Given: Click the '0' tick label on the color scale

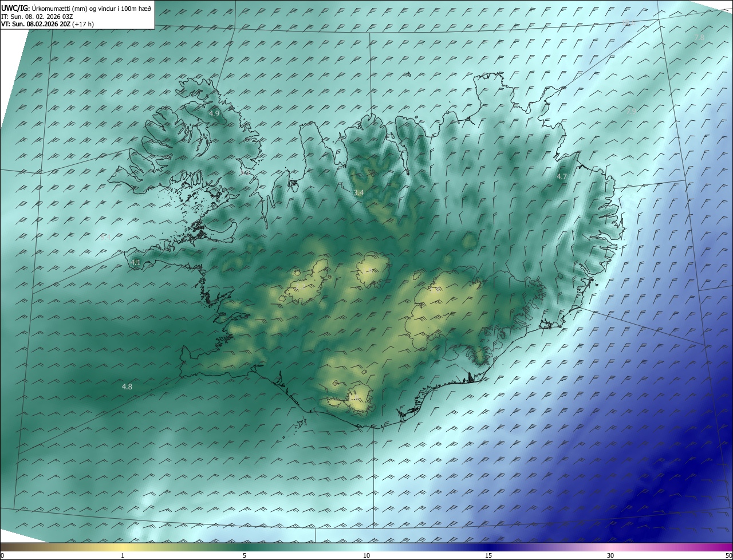Looking at the screenshot, I should [x=2, y=556].
